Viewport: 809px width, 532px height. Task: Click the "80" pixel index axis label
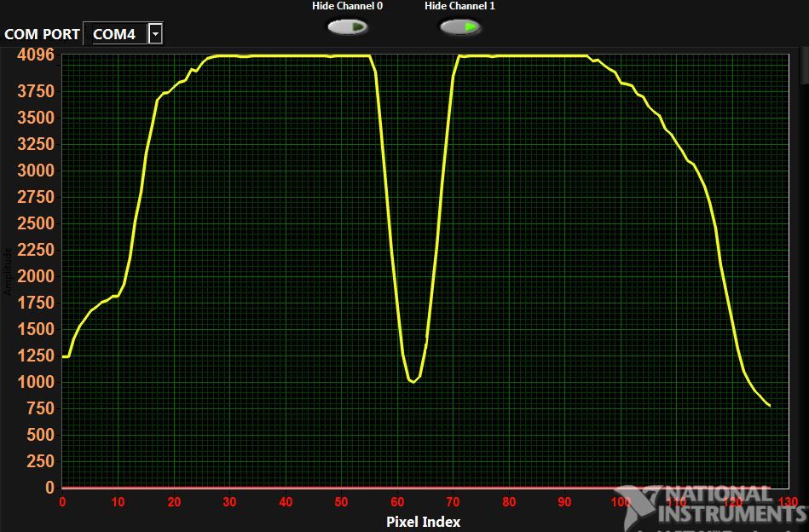click(509, 502)
